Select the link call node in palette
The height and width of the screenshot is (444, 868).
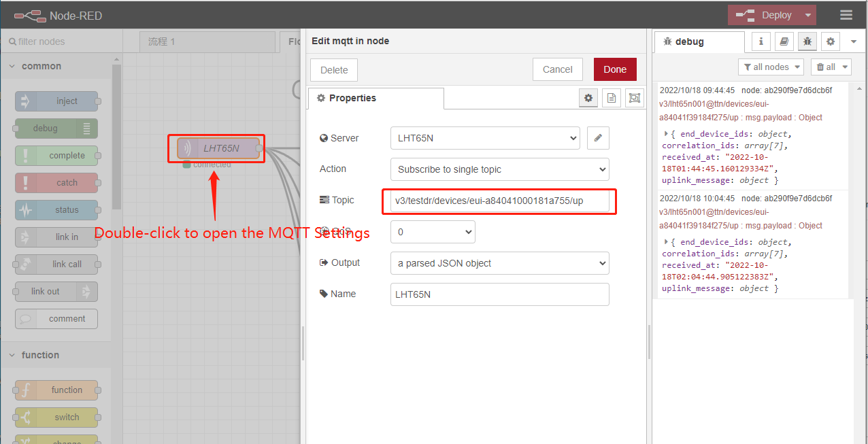(56, 264)
